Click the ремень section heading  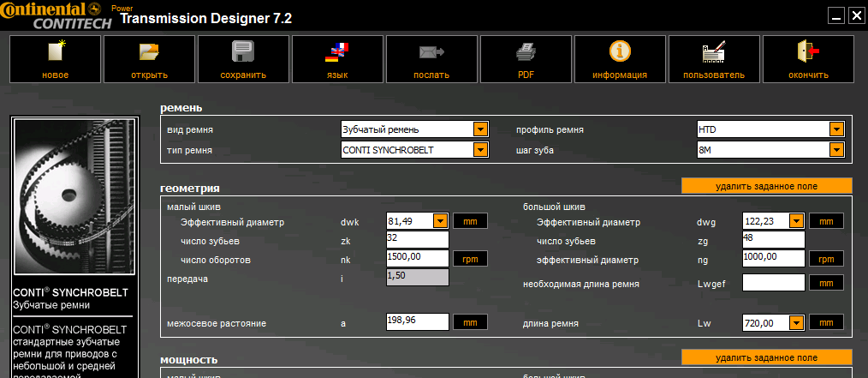[181, 108]
